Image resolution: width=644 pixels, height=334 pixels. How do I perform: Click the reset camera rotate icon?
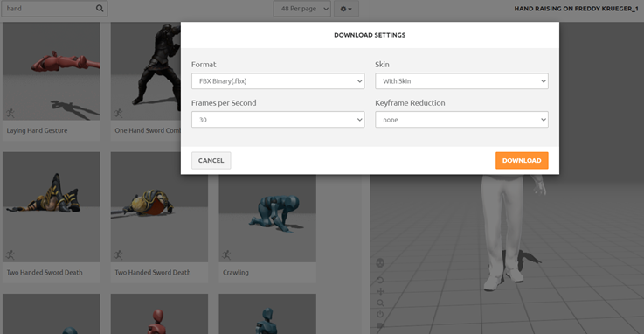tap(380, 280)
